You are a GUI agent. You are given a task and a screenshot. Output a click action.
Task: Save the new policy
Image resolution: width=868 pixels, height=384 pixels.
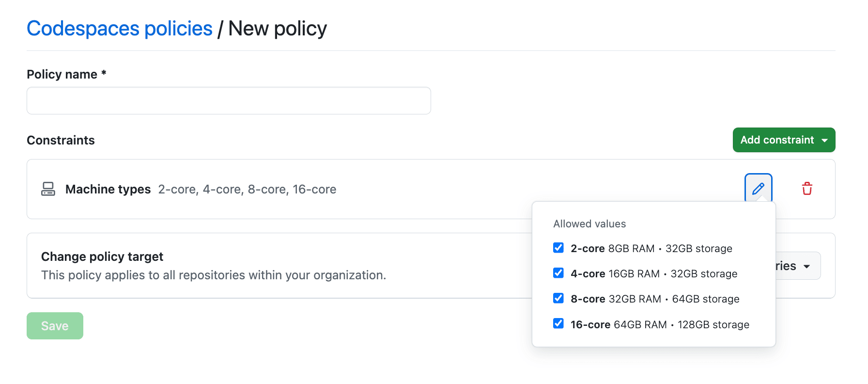(55, 326)
